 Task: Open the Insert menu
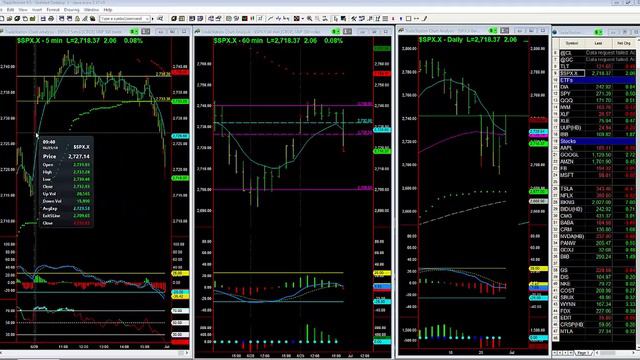click(37, 9)
